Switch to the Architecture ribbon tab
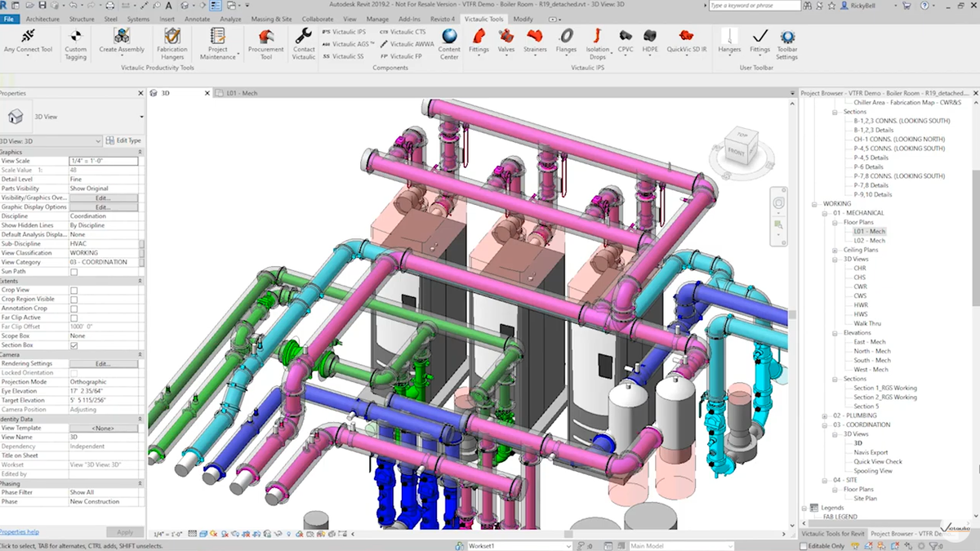This screenshot has height=551, width=980. pyautogui.click(x=42, y=18)
